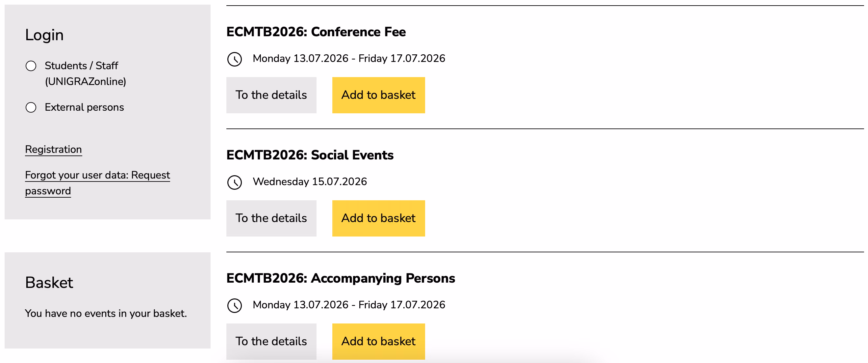
Task: Click the clock icon for Accompanying Persons dates
Action: tap(235, 305)
